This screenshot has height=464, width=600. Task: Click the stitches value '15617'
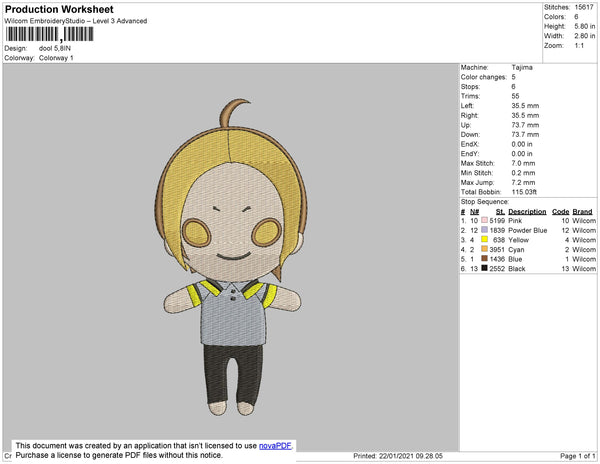point(584,7)
